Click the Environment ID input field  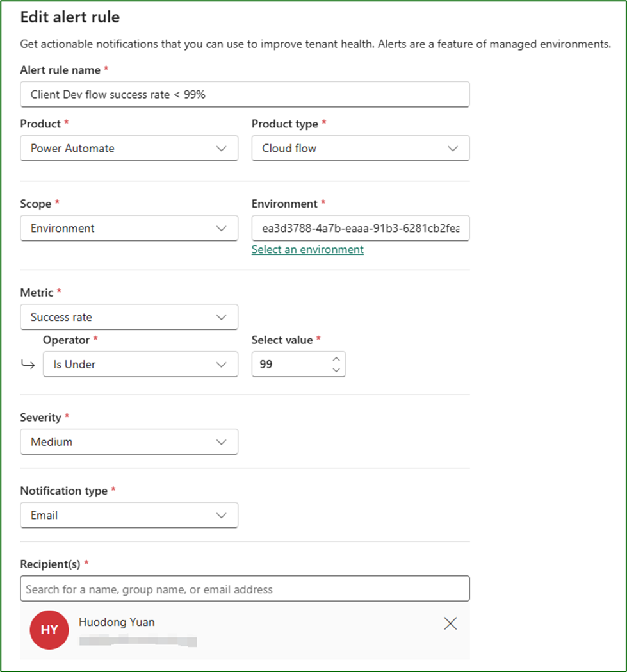[360, 228]
